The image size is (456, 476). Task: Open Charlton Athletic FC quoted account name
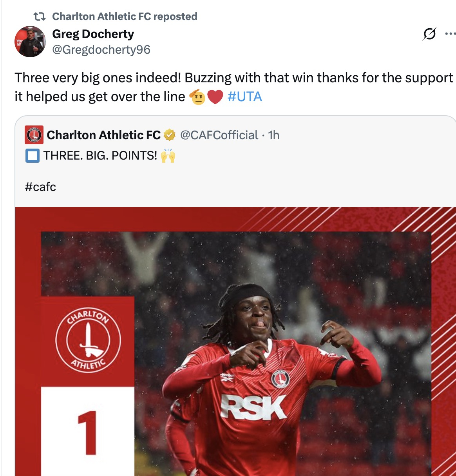coord(104,135)
